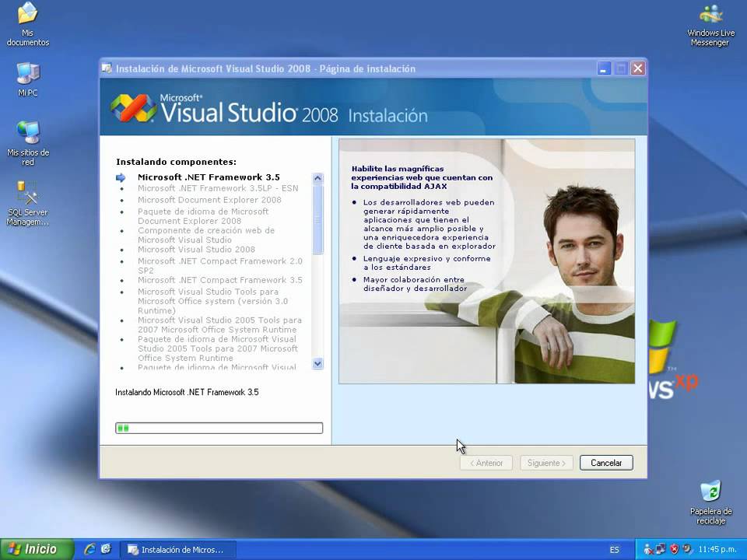Click the blue arrow beside .NET Framework 3.5
This screenshot has height=560, width=747.
point(121,177)
